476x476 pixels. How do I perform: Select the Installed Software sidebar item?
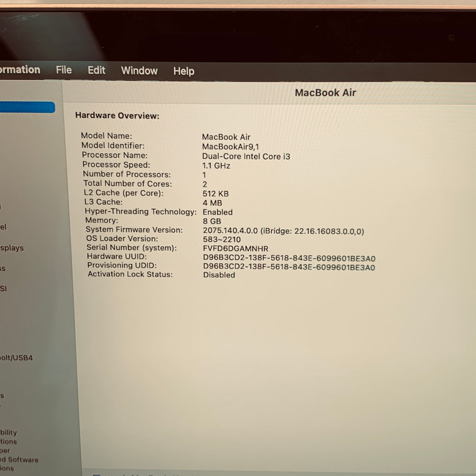[19, 460]
